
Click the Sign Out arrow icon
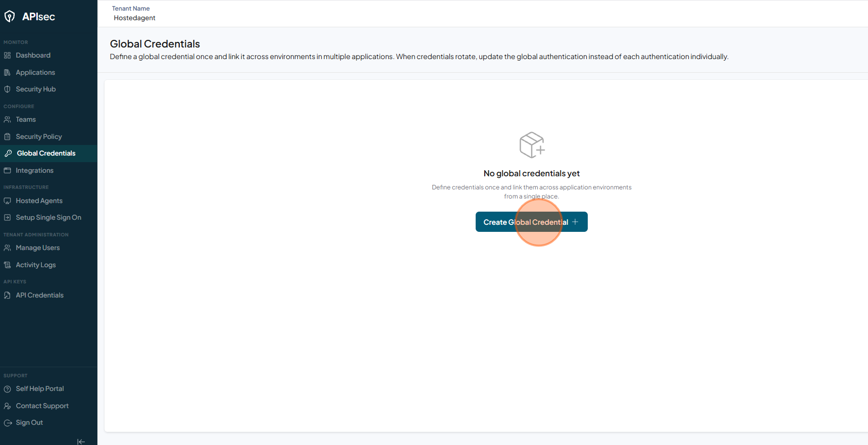coord(8,423)
